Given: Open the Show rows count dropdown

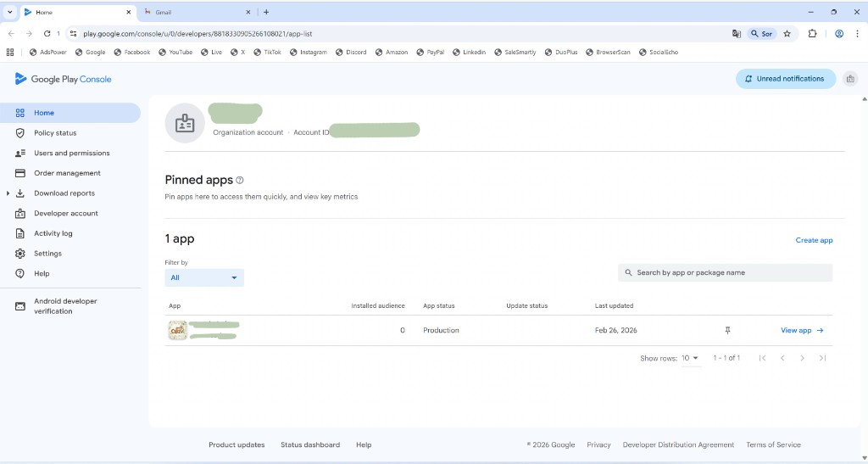Looking at the screenshot, I should (x=691, y=358).
